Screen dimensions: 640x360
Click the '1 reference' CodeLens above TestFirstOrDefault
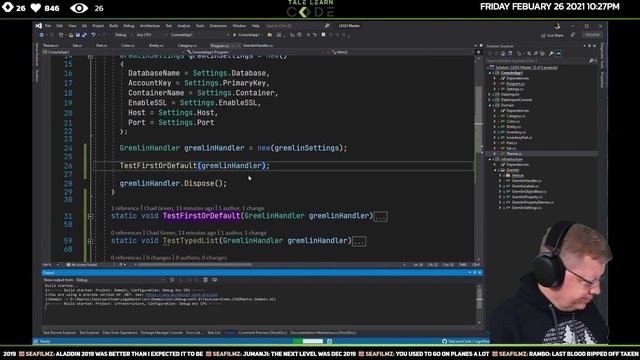pyautogui.click(x=125, y=208)
